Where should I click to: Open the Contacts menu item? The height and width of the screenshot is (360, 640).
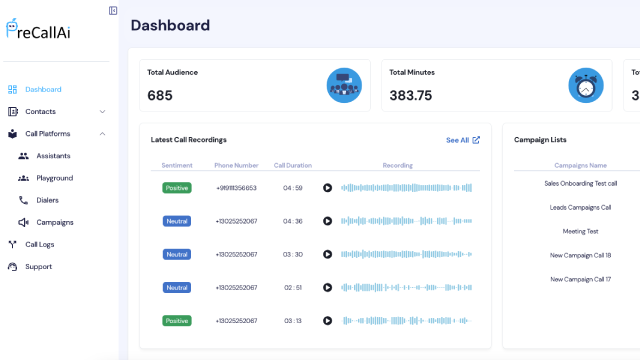[40, 111]
